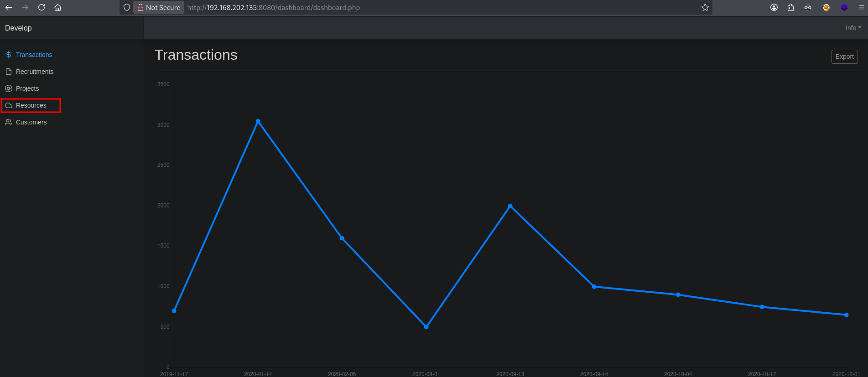Screen dimensions: 868x377
Task: Click the shield tracking protection icon
Action: 127,7
